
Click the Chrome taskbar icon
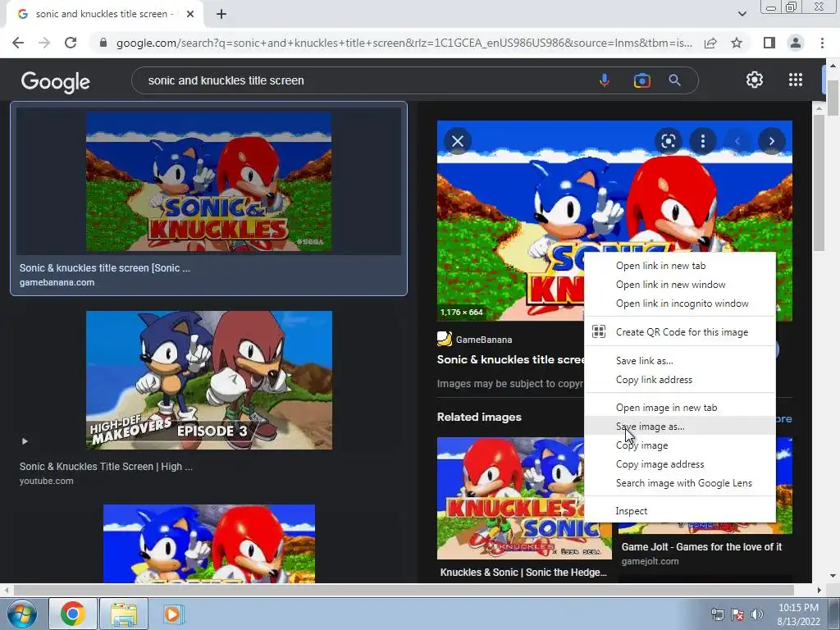73,614
